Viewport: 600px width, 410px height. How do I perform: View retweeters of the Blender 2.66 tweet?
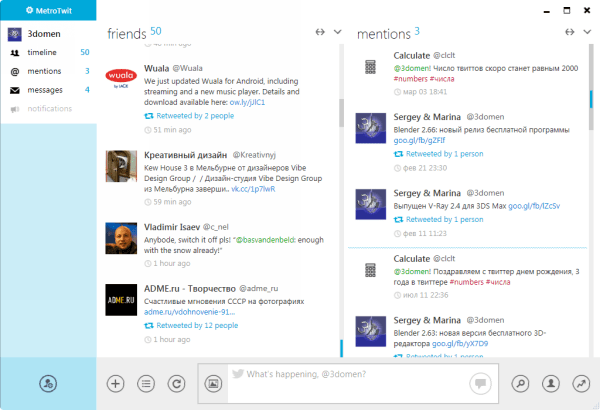coord(444,154)
